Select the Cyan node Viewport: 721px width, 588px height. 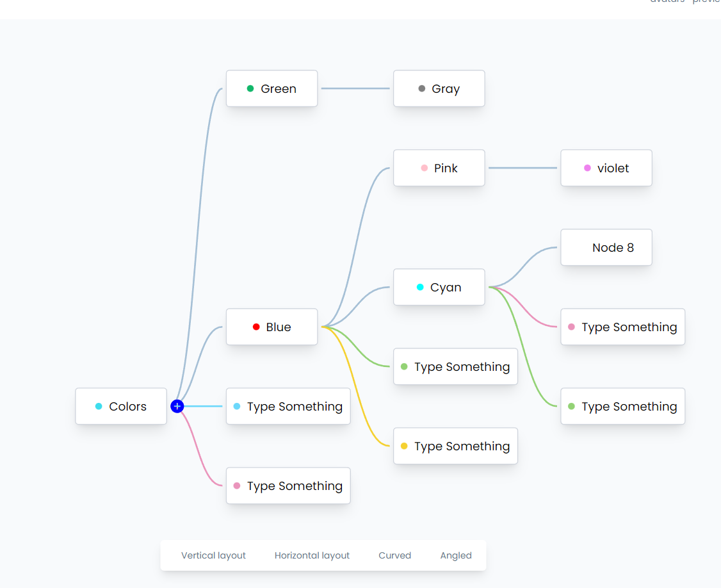pos(439,287)
